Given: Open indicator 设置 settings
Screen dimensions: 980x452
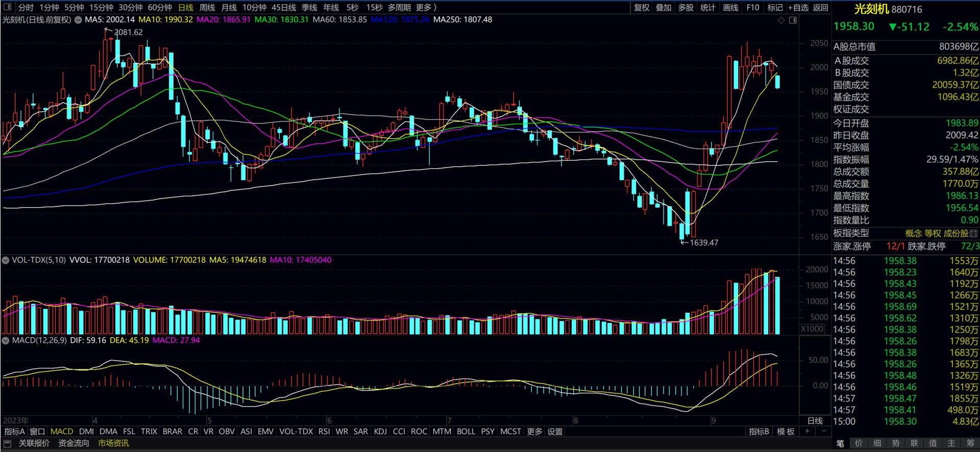Looking at the screenshot, I should click(x=555, y=432).
